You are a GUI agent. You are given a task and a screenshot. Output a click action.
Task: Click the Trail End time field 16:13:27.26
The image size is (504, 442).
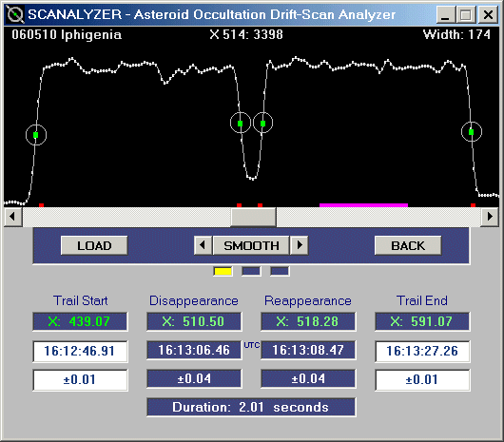[x=422, y=351]
